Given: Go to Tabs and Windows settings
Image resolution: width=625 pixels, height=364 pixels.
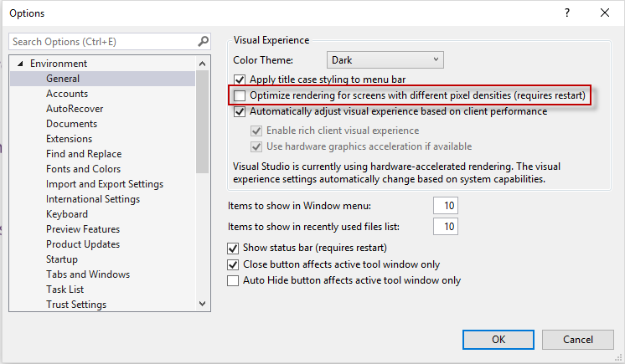Looking at the screenshot, I should pyautogui.click(x=88, y=274).
